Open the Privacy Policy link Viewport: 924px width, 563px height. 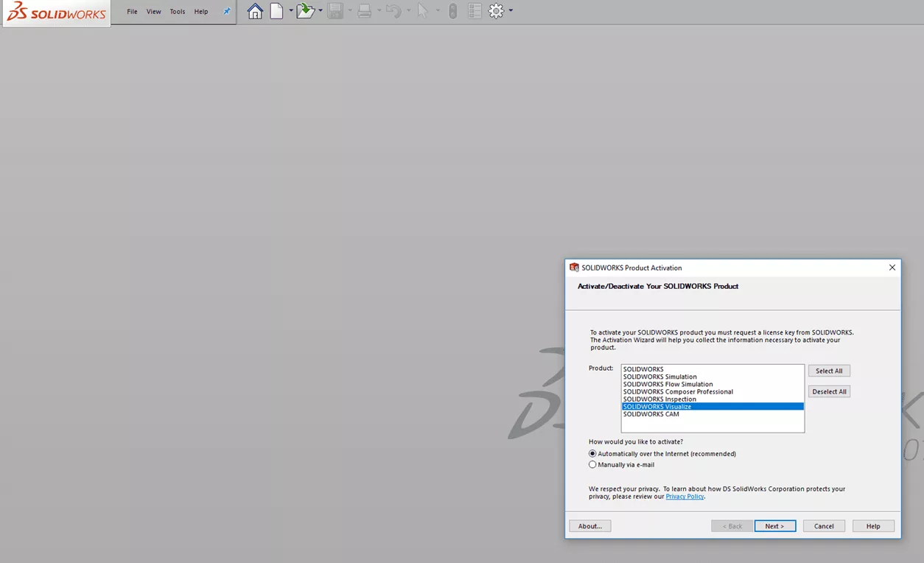point(685,496)
